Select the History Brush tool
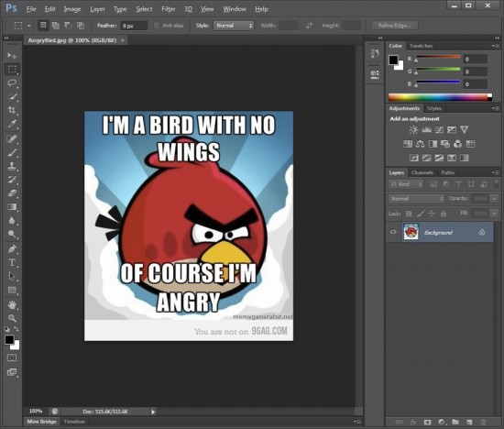504x429 pixels. 12,180
